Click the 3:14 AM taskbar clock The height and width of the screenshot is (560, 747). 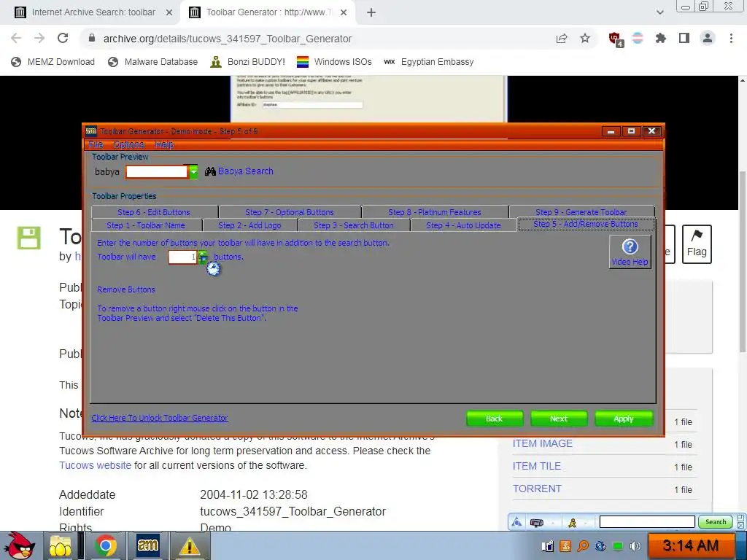coord(690,545)
